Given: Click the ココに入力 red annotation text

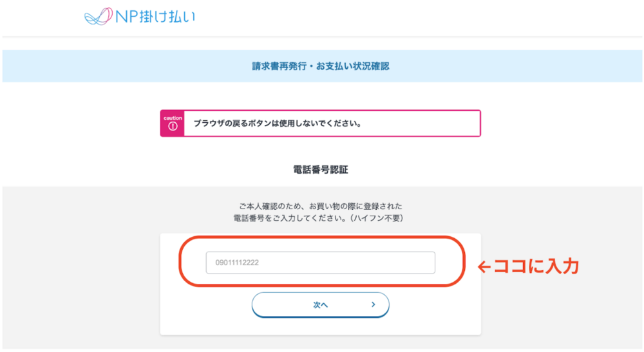Looking at the screenshot, I should click(536, 266).
